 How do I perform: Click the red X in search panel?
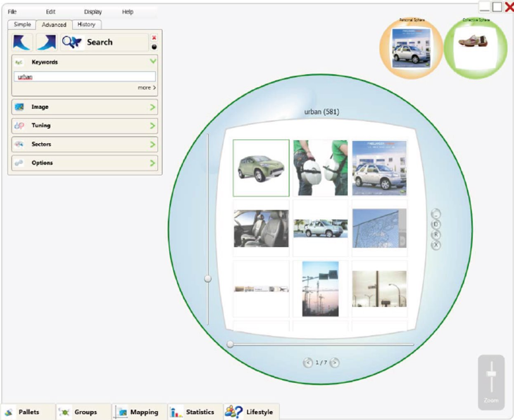(154, 38)
